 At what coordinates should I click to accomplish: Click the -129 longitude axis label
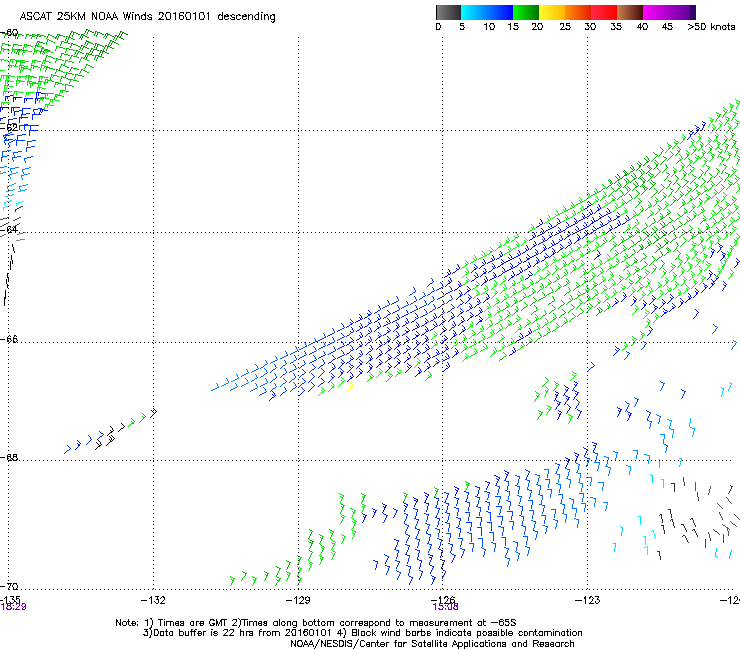tap(298, 600)
